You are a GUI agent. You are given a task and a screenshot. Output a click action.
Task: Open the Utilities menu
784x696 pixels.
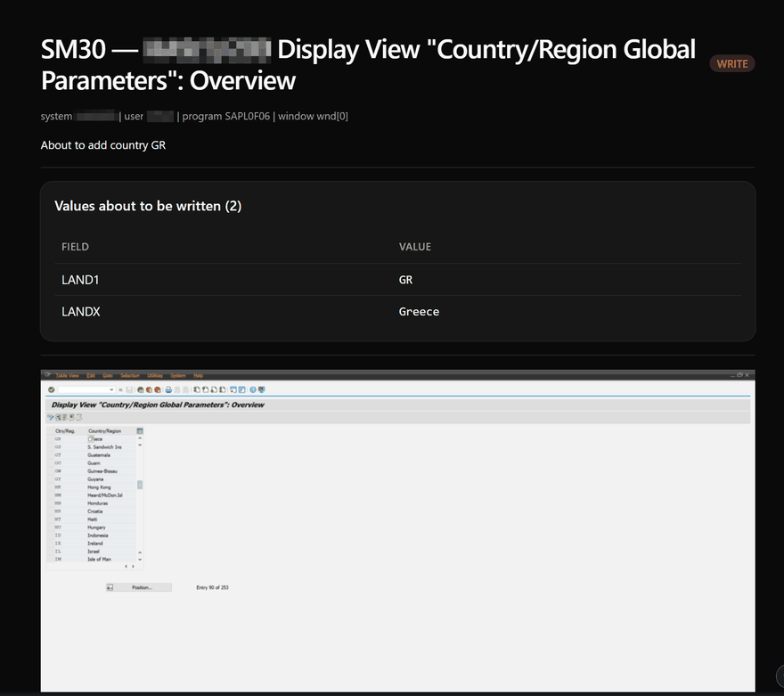[x=155, y=375]
